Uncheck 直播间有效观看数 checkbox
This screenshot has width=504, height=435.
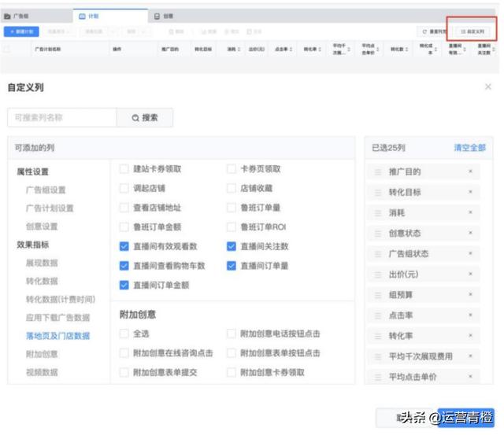tap(124, 246)
